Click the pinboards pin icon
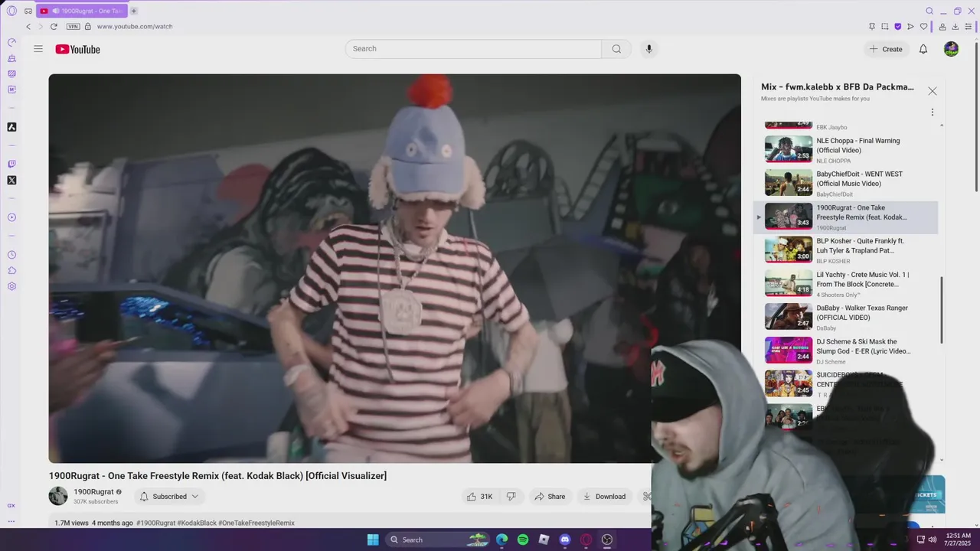 click(871, 26)
